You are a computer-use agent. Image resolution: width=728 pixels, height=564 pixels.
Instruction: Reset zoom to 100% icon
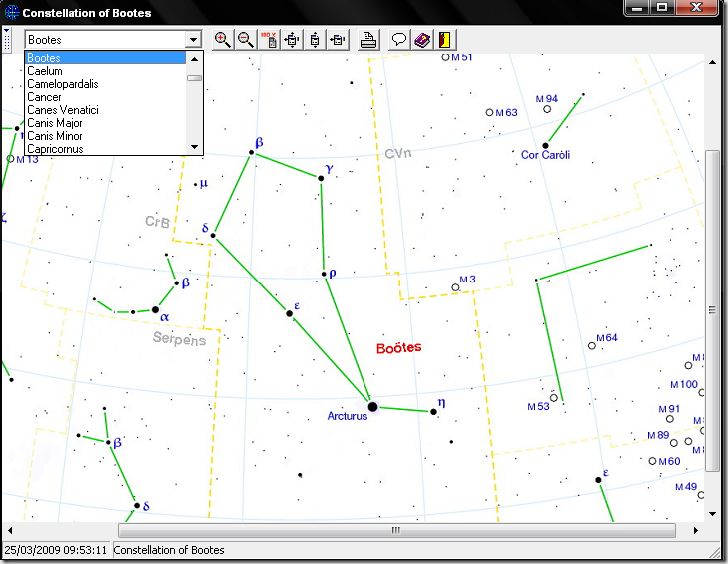269,40
